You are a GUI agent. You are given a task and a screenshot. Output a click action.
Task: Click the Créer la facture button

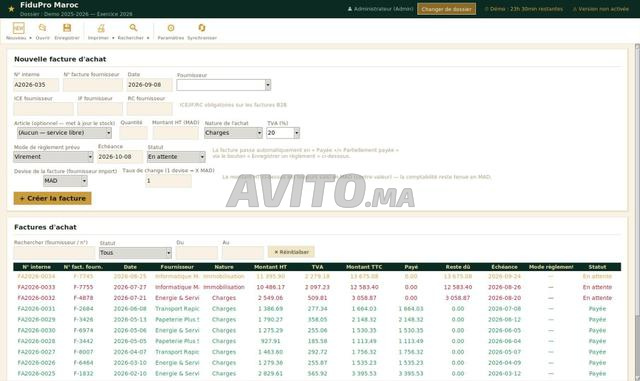pos(52,198)
